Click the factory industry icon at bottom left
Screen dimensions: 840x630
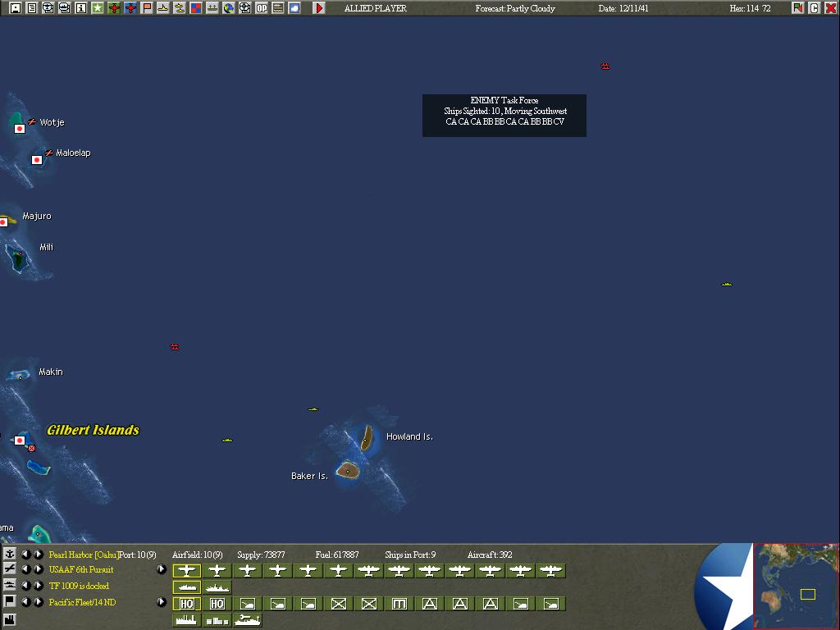point(10,620)
